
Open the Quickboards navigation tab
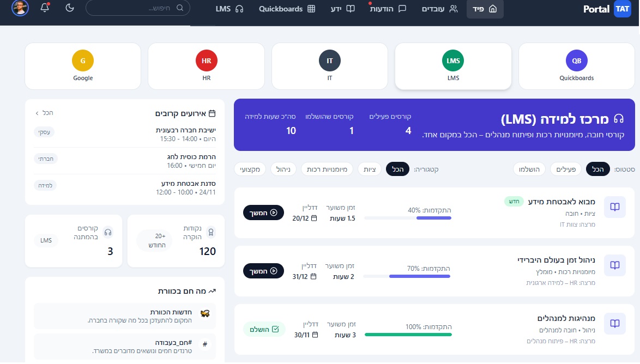click(287, 9)
